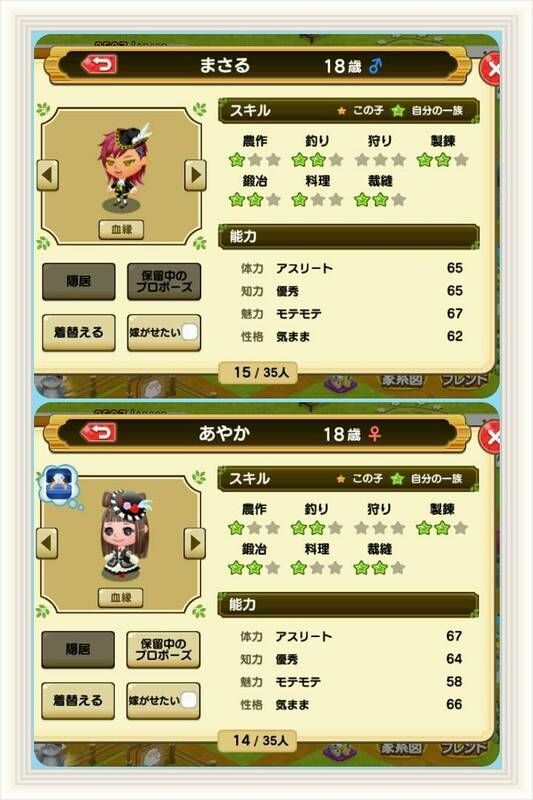The image size is (533, 800).
Task: Open 血縁 button under あやか avatar
Action: tap(121, 597)
